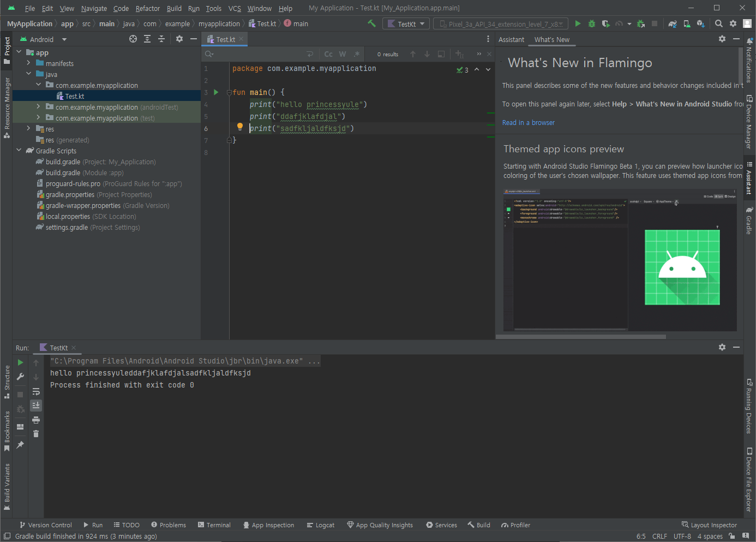Viewport: 756px width, 542px height.
Task: Open the Problems tool window
Action: (x=169, y=525)
